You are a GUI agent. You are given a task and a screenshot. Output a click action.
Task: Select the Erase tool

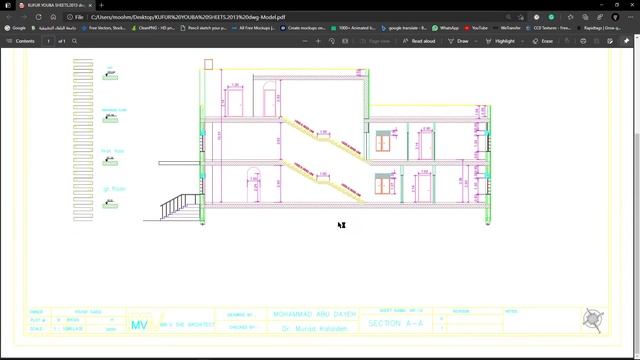543,41
